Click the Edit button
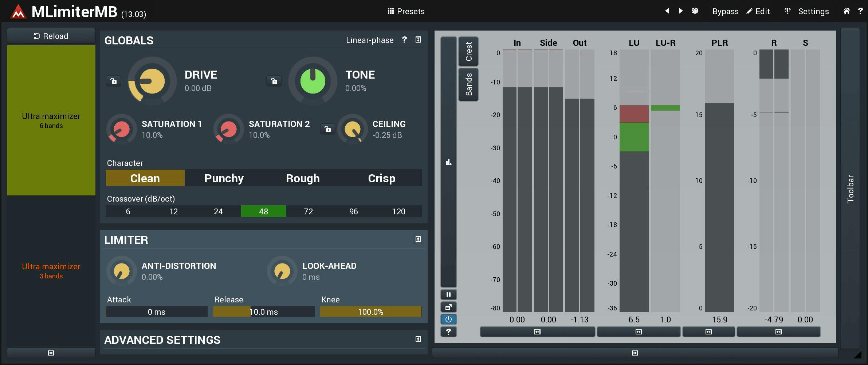Image resolution: width=868 pixels, height=365 pixels. point(758,11)
